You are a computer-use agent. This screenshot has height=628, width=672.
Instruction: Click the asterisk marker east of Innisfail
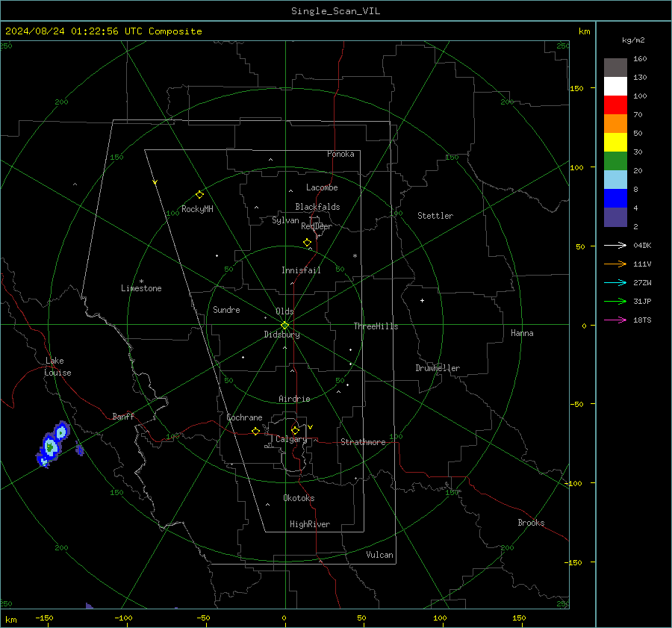click(355, 256)
